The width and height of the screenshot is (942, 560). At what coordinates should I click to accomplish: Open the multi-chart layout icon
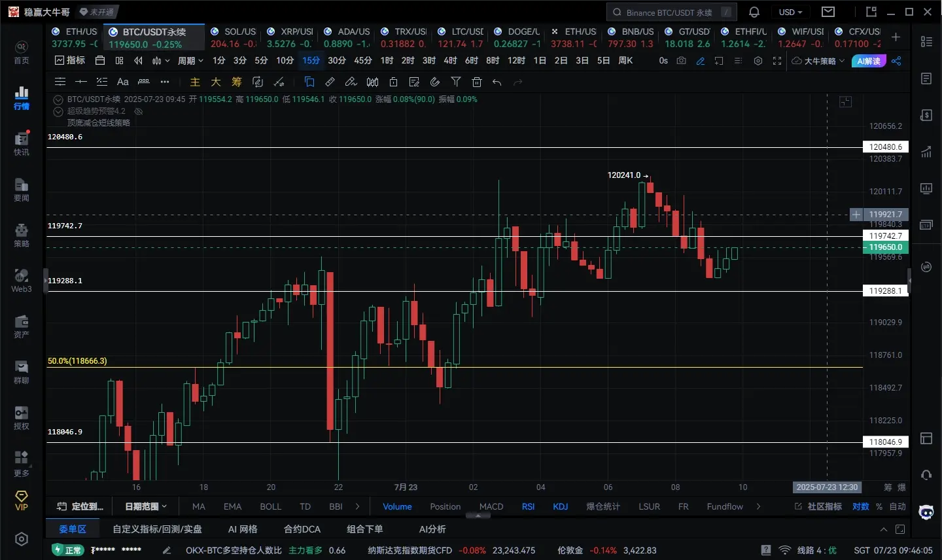119,60
